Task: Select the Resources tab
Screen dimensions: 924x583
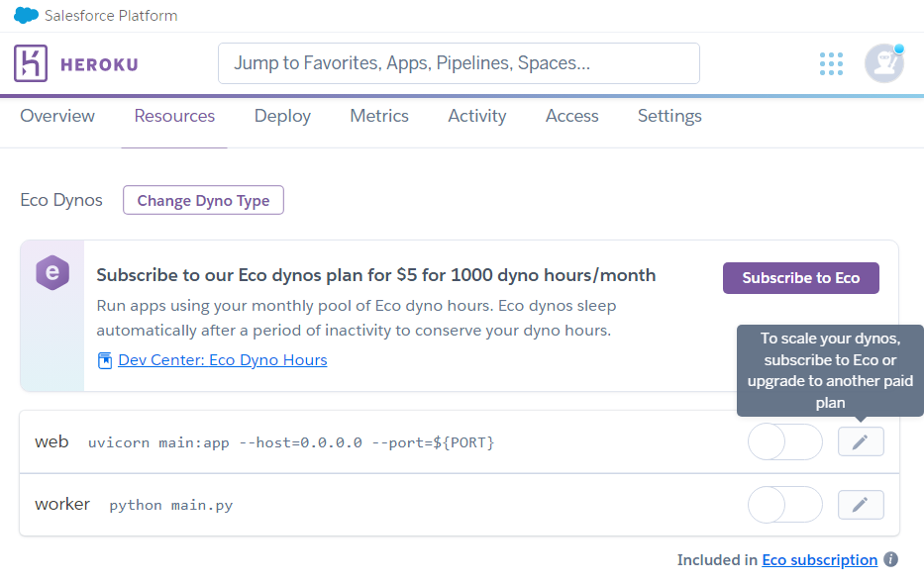Action: coord(174,116)
